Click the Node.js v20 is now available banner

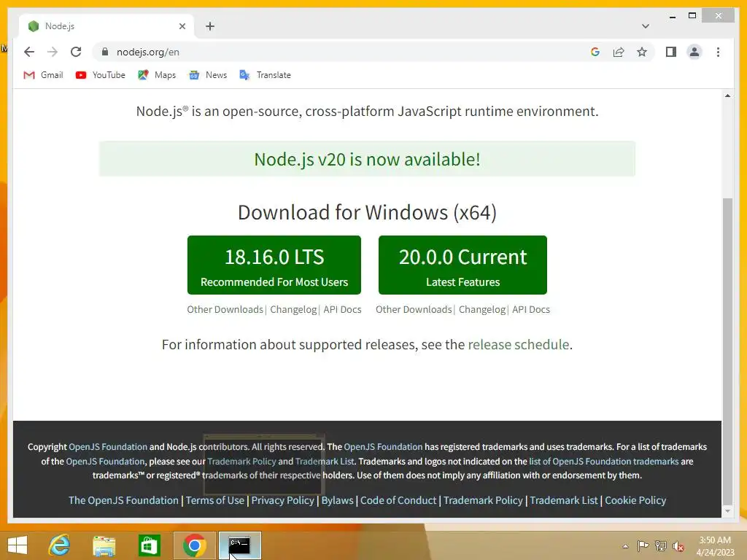coord(367,159)
